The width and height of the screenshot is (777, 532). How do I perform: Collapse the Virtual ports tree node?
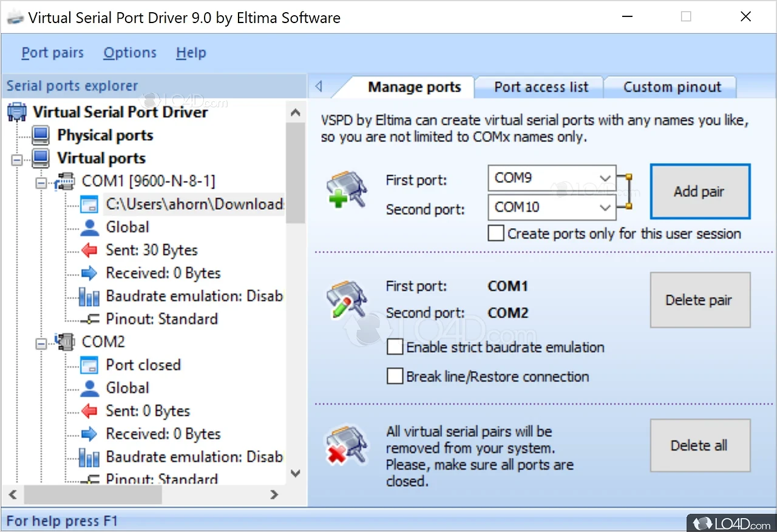point(16,160)
